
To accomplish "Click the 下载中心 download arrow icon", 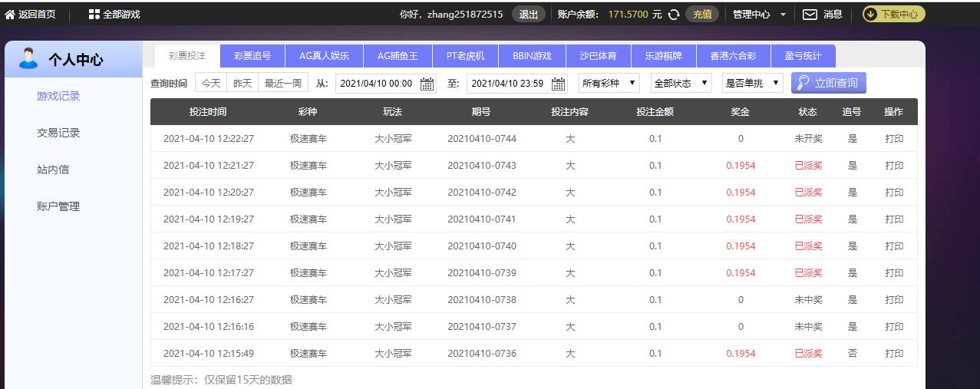I will click(x=870, y=14).
